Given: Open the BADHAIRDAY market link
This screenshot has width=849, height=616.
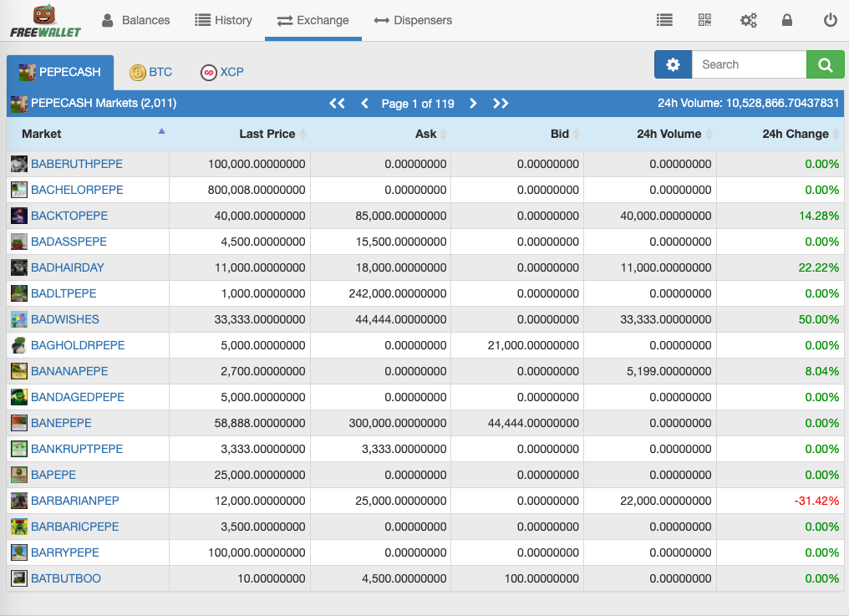Looking at the screenshot, I should tap(68, 267).
